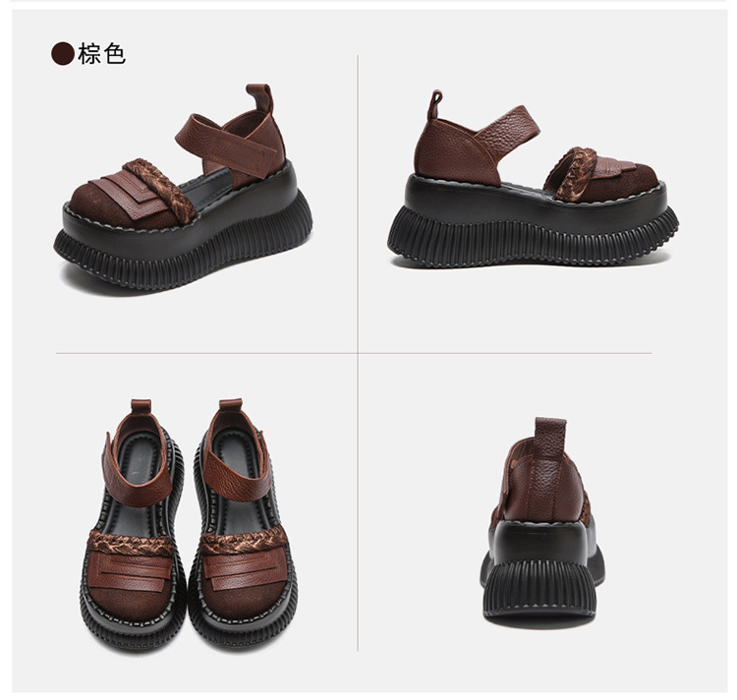This screenshot has width=737, height=700.
Task: Click the braided strap on side-view shoe
Action: (571, 172)
